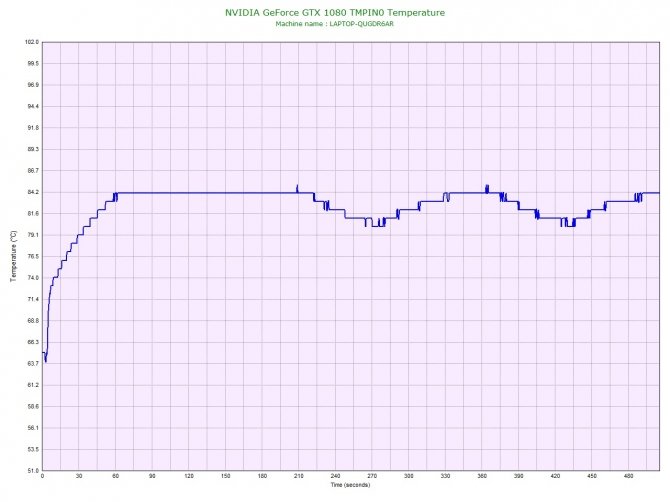Click the 96.9 temperature axis label

(33, 85)
